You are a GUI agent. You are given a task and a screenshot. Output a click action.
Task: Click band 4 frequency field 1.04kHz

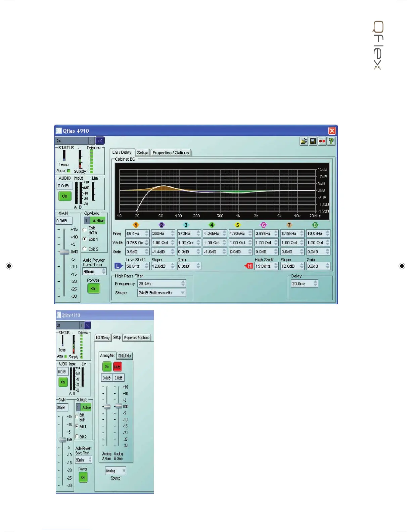pos(215,233)
